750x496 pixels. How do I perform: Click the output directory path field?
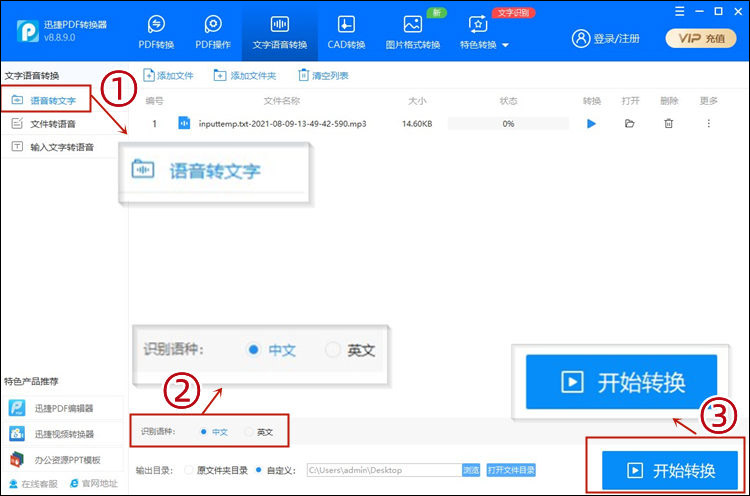tap(384, 470)
